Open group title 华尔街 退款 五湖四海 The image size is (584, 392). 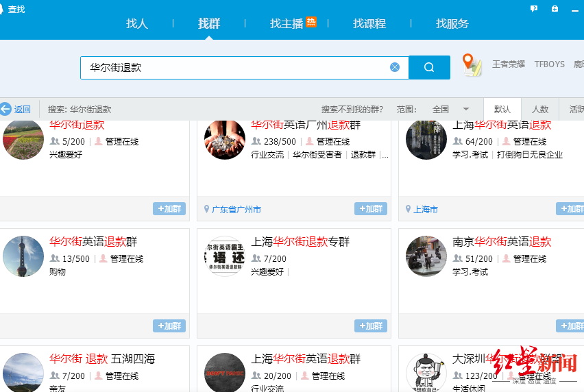click(x=102, y=358)
